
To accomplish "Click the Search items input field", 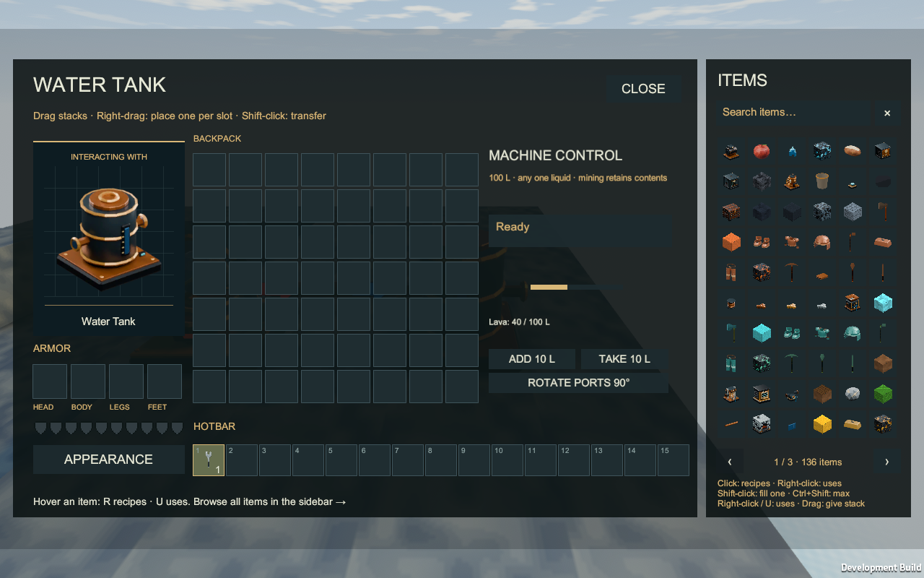I will pos(793,113).
